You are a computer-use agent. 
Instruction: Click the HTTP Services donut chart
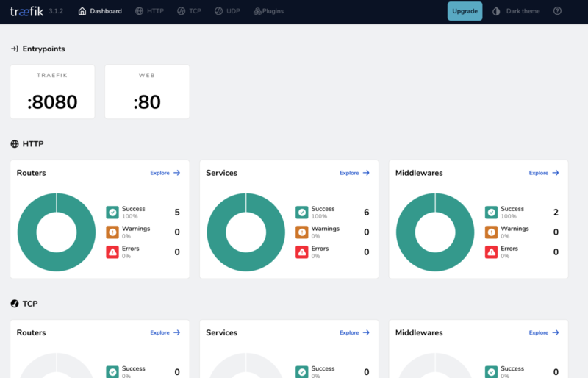pos(246,232)
